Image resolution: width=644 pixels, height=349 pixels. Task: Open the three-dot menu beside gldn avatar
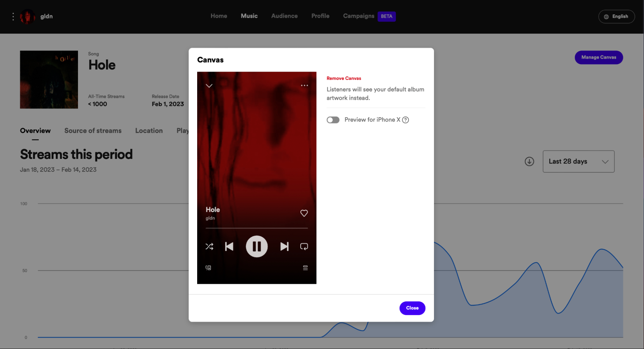click(x=13, y=16)
